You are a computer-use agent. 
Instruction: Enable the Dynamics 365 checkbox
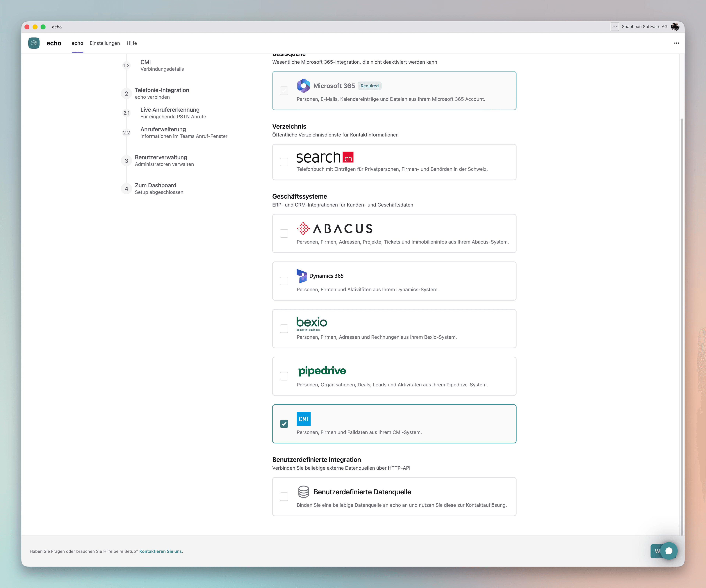tap(284, 281)
